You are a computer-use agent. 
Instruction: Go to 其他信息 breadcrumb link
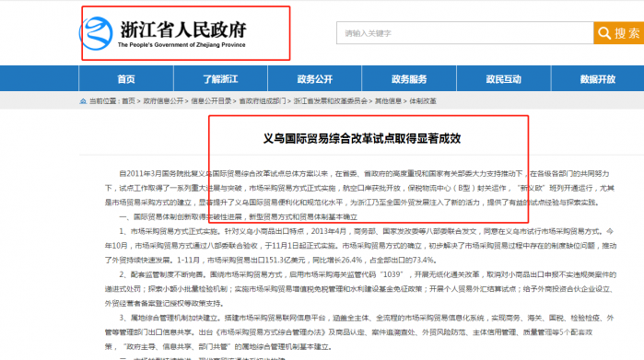(x=388, y=101)
